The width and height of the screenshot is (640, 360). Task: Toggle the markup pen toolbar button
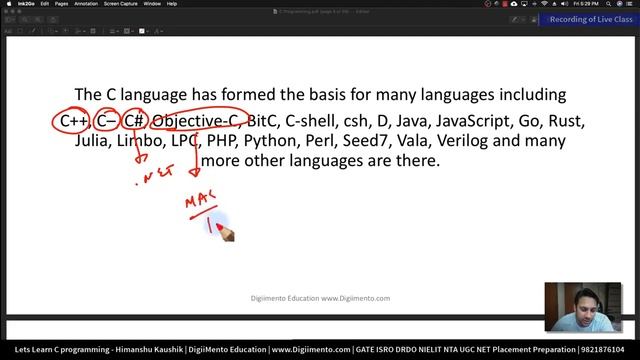515,20
